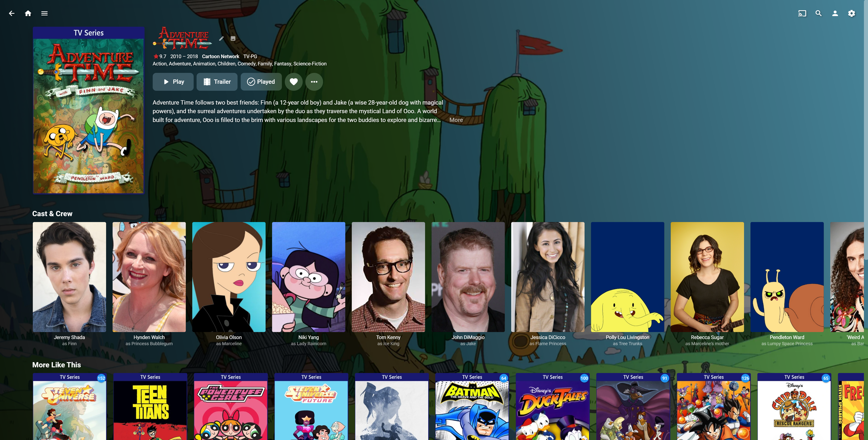Open Olivia Olson's cast card

(229, 277)
